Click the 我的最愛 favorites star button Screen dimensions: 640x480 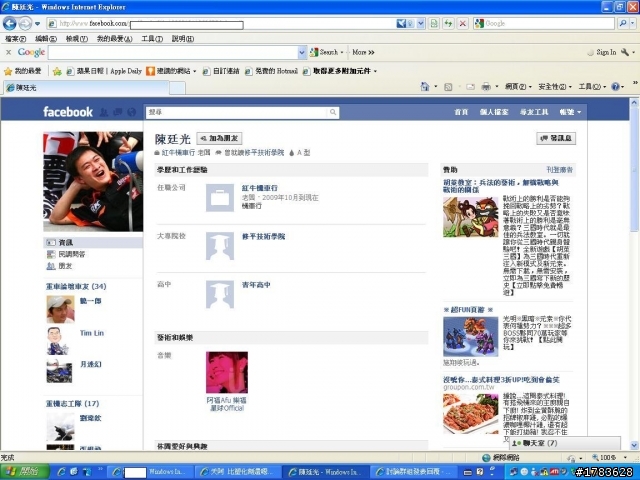click(x=22, y=71)
